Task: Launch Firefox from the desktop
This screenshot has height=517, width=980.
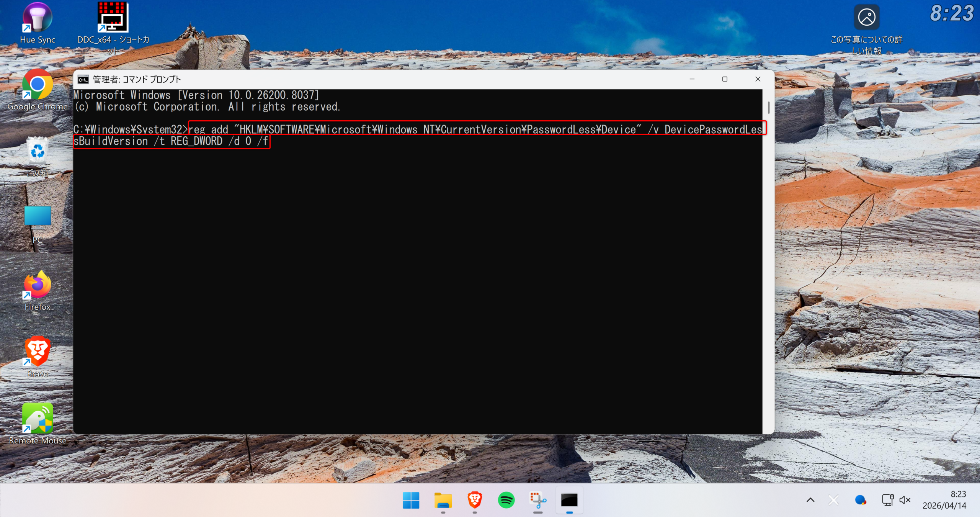Action: pyautogui.click(x=37, y=285)
